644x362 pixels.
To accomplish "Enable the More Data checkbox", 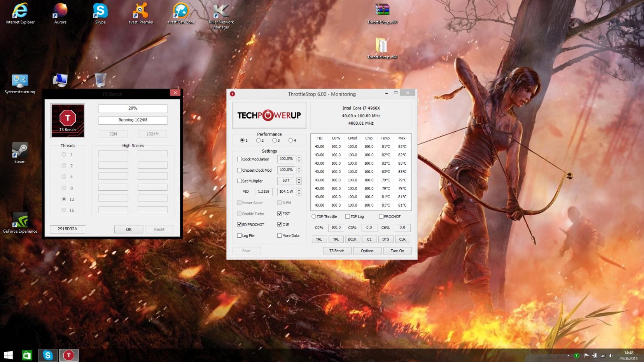I will click(280, 235).
